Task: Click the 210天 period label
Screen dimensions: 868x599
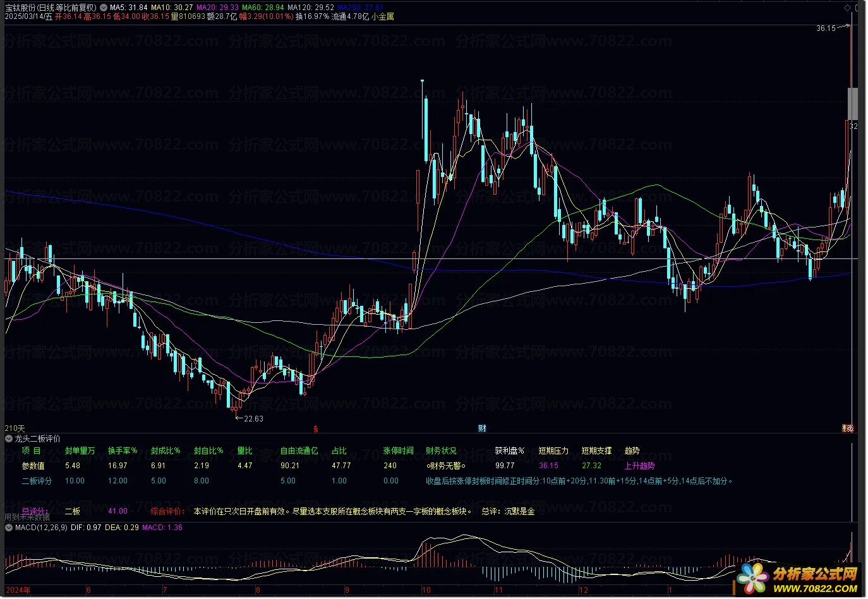Action: [x=15, y=428]
